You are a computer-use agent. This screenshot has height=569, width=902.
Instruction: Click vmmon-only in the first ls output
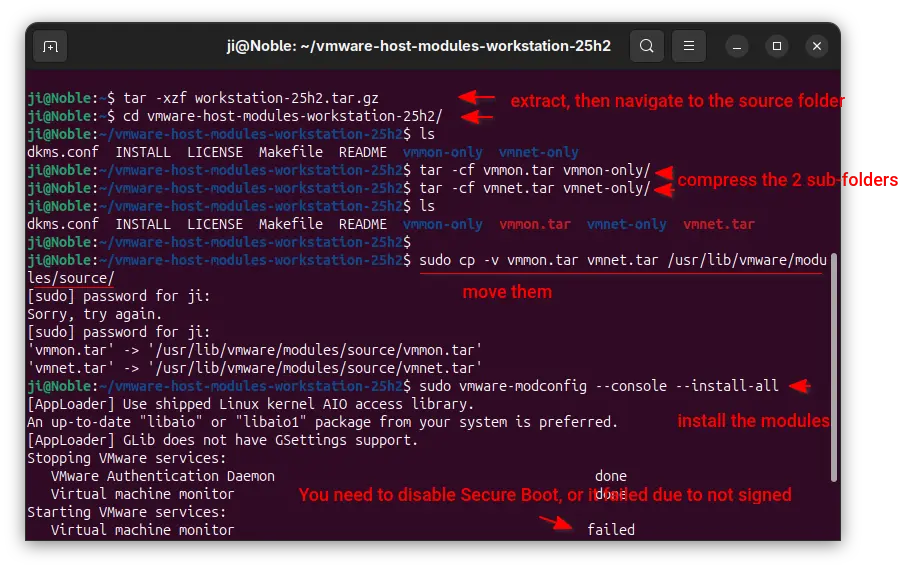tap(442, 152)
